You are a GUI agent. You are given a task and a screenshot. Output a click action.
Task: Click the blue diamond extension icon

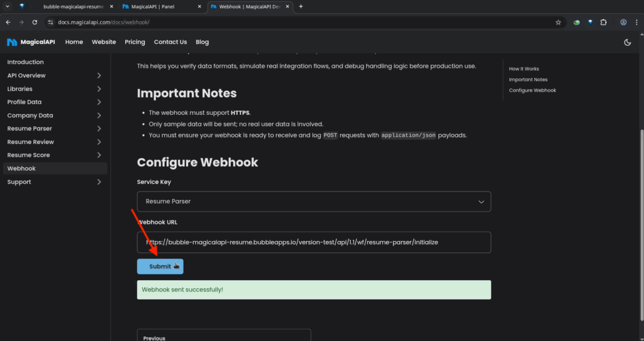[590, 22]
